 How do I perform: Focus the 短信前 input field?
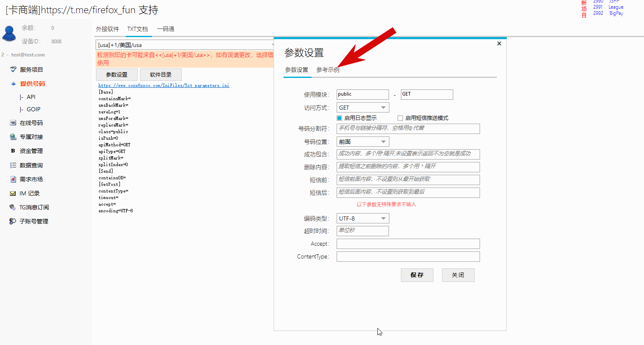(408, 180)
